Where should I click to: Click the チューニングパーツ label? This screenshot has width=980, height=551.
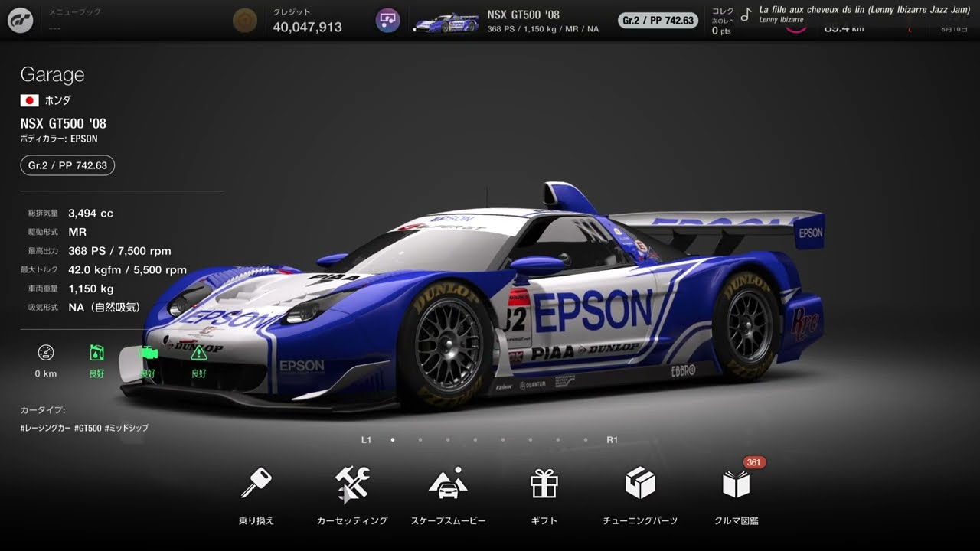tap(640, 520)
